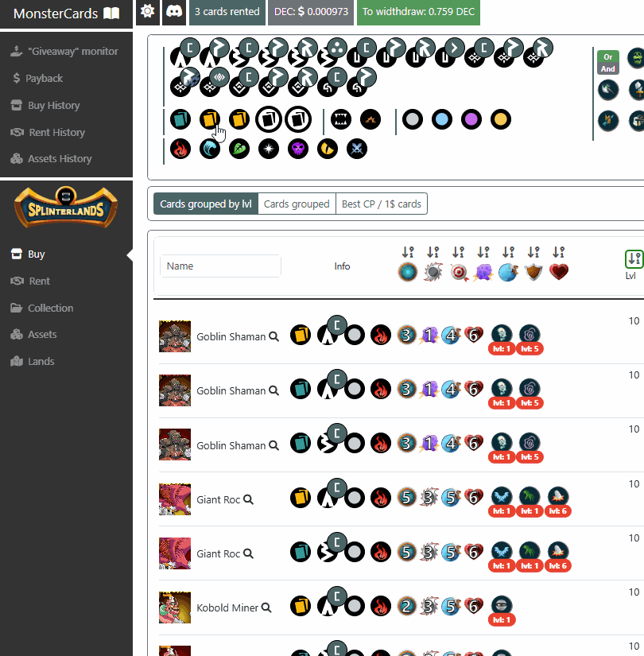Toggle the axe ability filter icon

[x=608, y=90]
